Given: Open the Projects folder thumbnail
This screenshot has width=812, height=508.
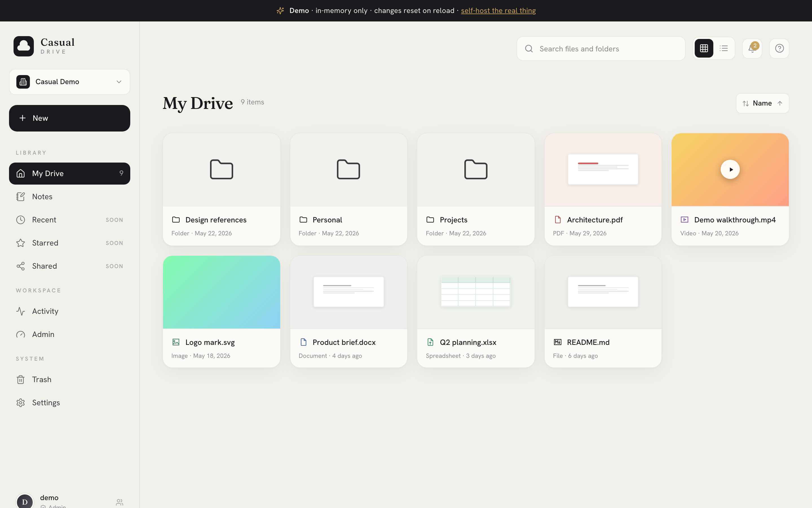Looking at the screenshot, I should 476,170.
